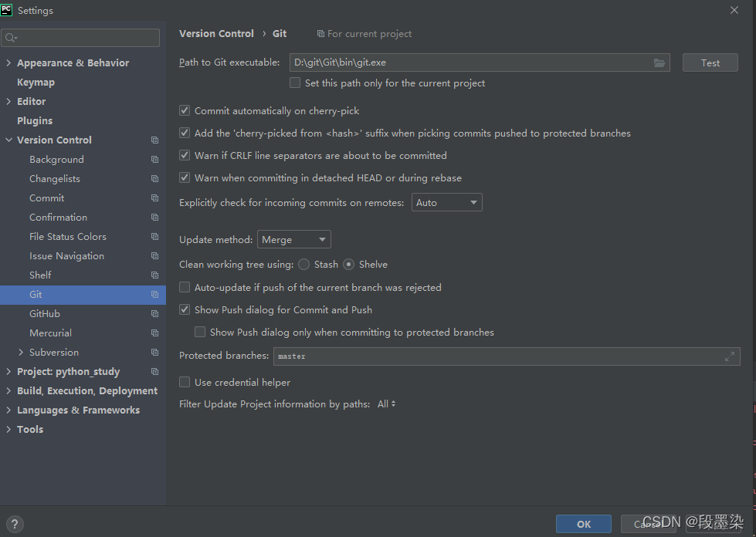Screen dimensions: 756x537
Task: Expand Build, Execution, Deployment section
Action: click(8, 390)
